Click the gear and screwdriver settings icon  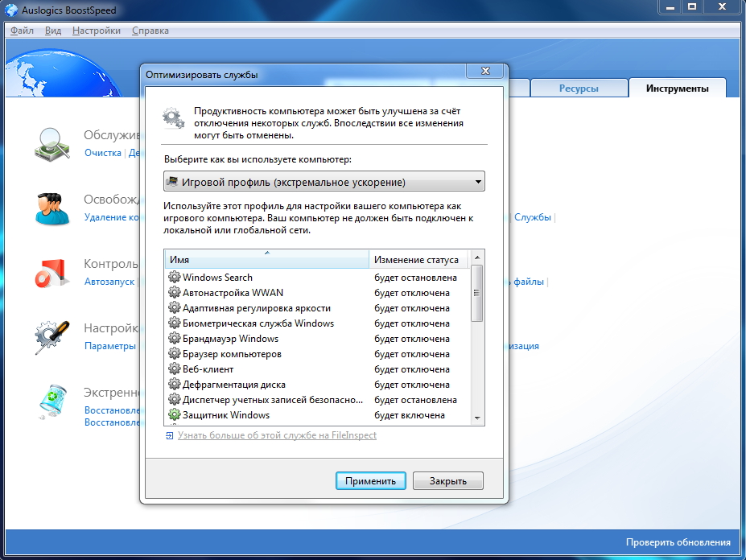click(52, 337)
